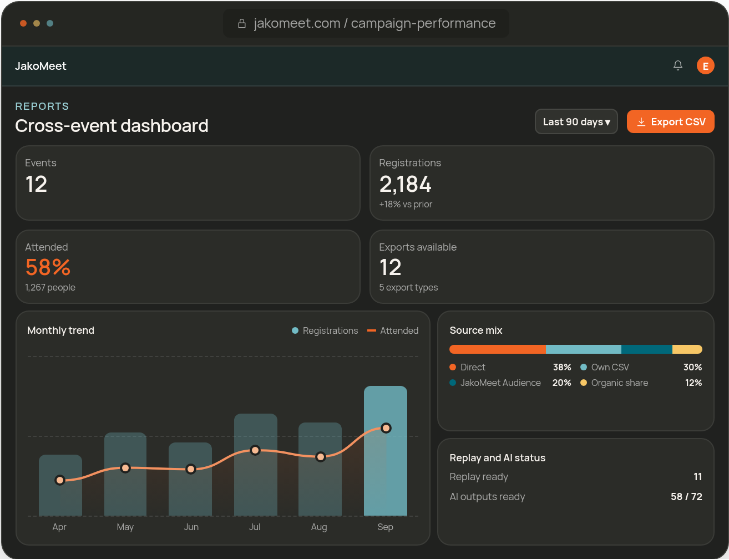This screenshot has width=729, height=560.
Task: Click the REPORTS breadcrumb label
Action: pyautogui.click(x=42, y=106)
